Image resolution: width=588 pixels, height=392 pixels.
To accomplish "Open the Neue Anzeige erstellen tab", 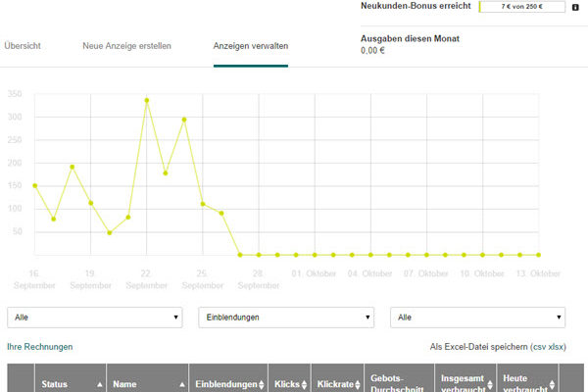I will point(126,46).
